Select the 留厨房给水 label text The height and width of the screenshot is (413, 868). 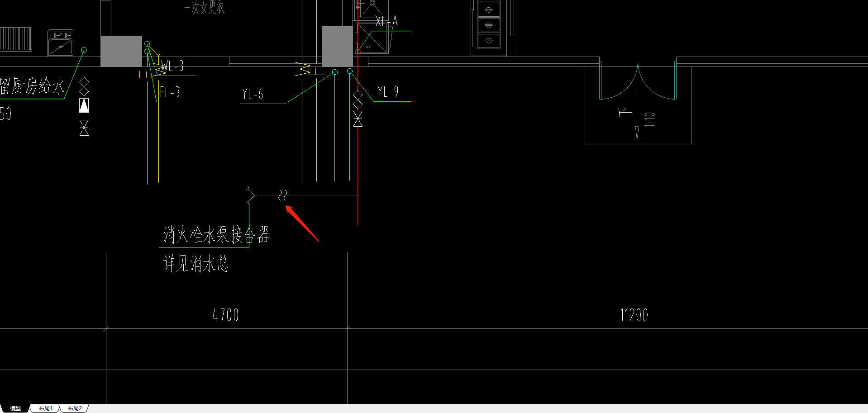tap(32, 86)
